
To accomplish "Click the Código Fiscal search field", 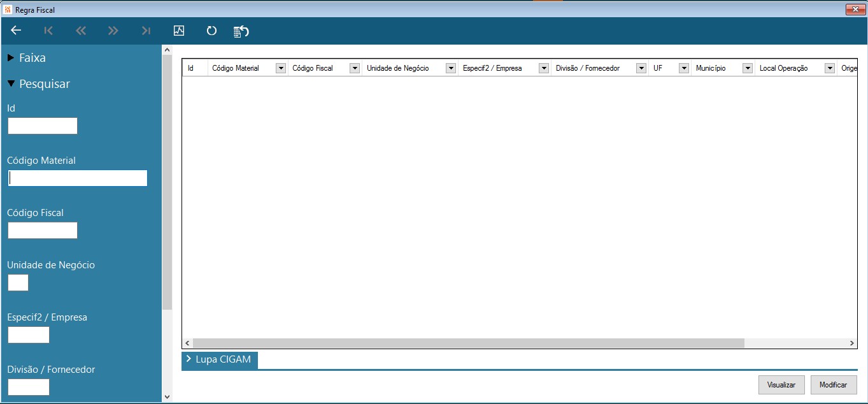I will click(43, 231).
